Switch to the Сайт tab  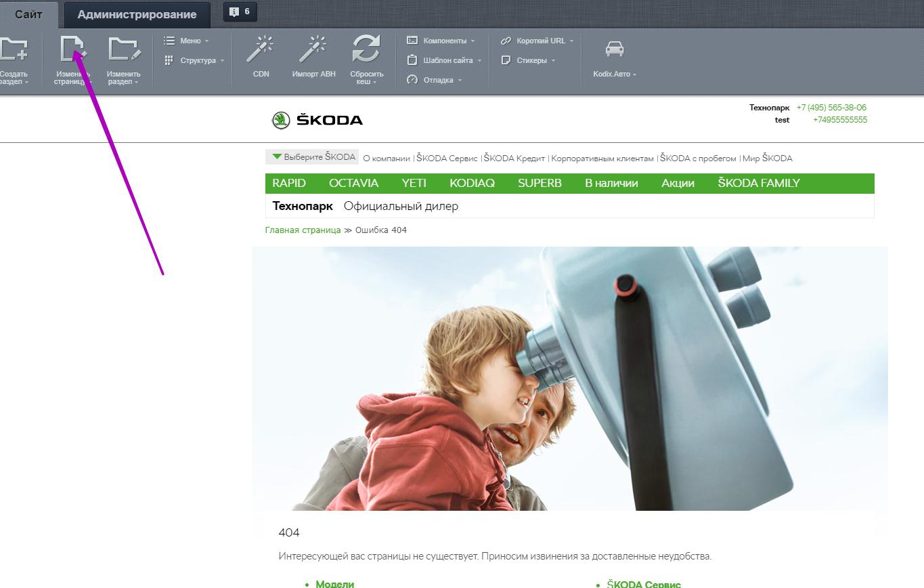click(x=29, y=14)
